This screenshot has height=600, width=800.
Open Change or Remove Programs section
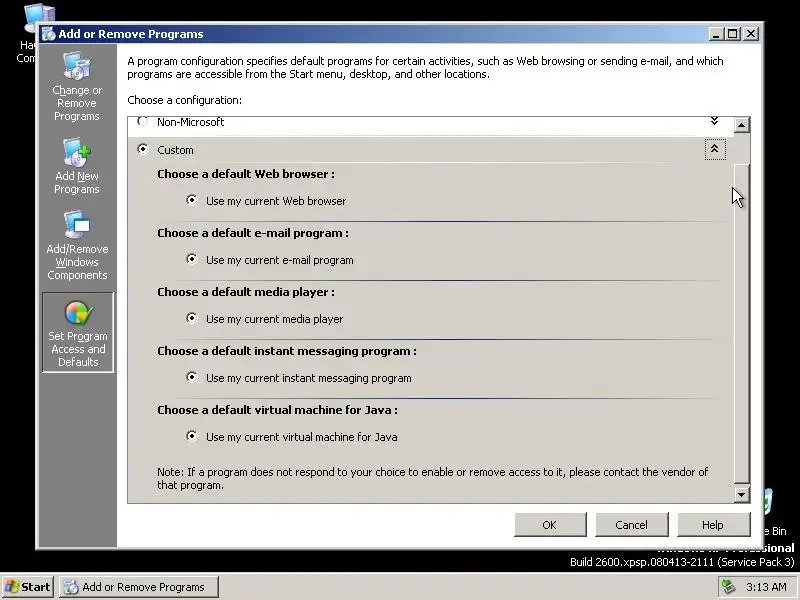[77, 86]
